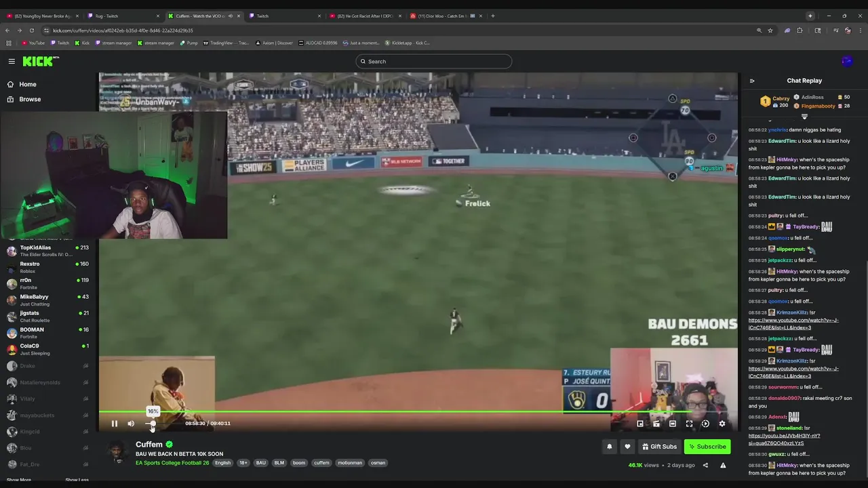Toggle theater mode in player
Viewport: 868px width, 488px height.
pos(672,424)
